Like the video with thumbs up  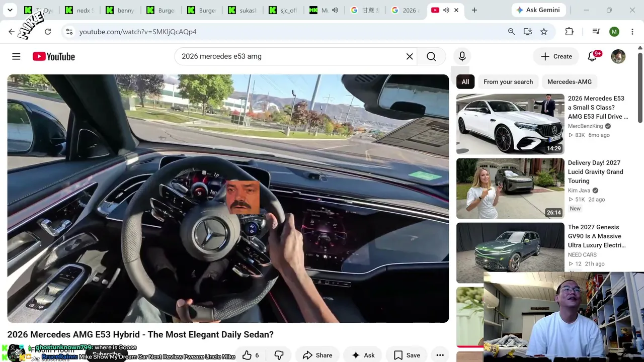251,355
